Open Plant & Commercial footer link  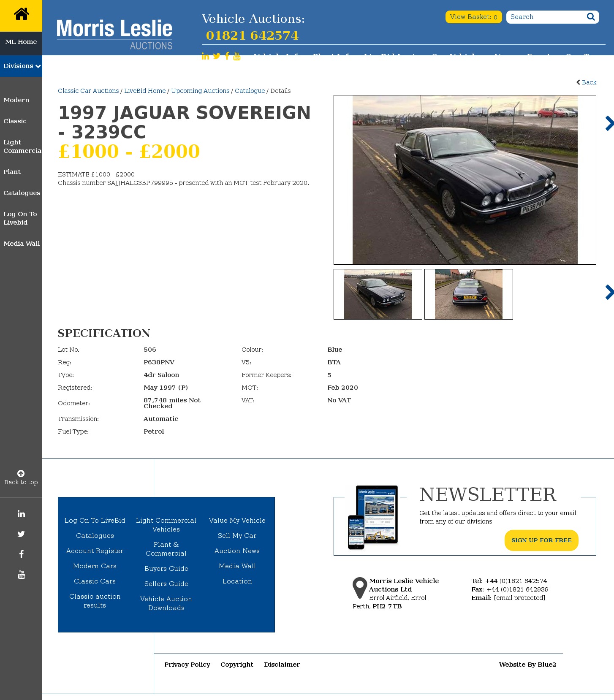[166, 549]
